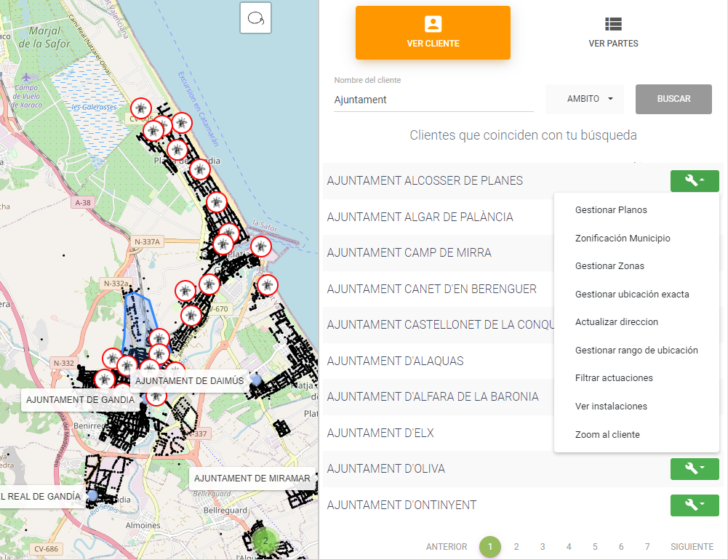Viewport: 728px width, 560px height.
Task: Run the search with the BUSCAR button
Action: coord(673,99)
